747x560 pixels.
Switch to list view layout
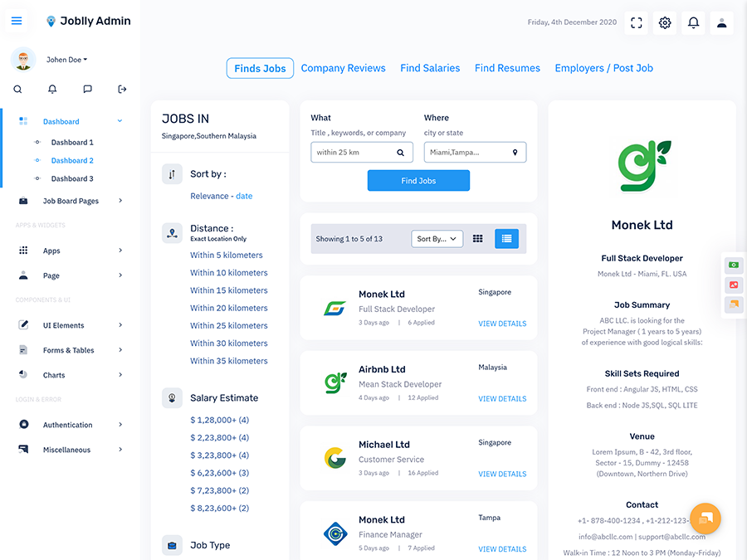(x=506, y=239)
